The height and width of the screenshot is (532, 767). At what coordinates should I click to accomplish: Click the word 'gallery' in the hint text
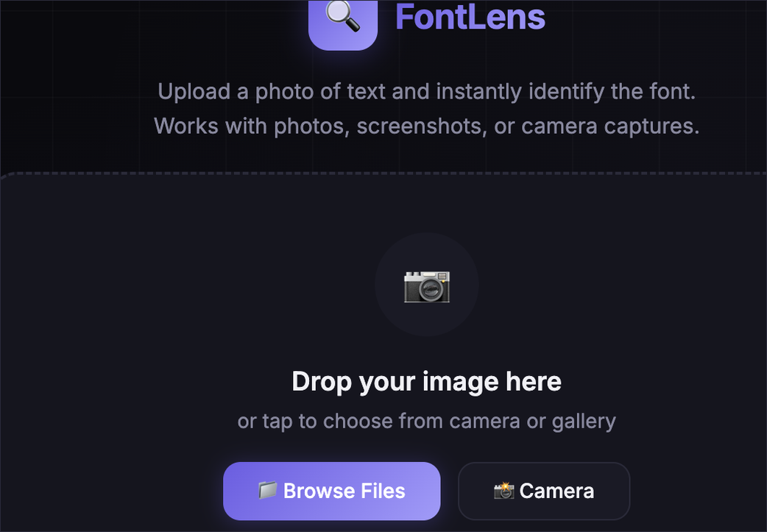[x=584, y=422]
